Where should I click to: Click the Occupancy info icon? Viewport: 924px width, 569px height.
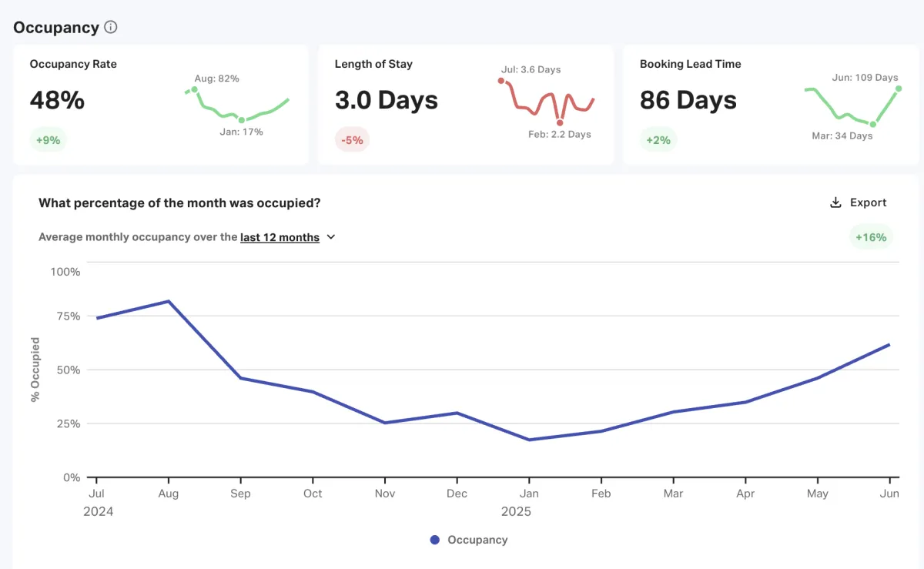(111, 28)
